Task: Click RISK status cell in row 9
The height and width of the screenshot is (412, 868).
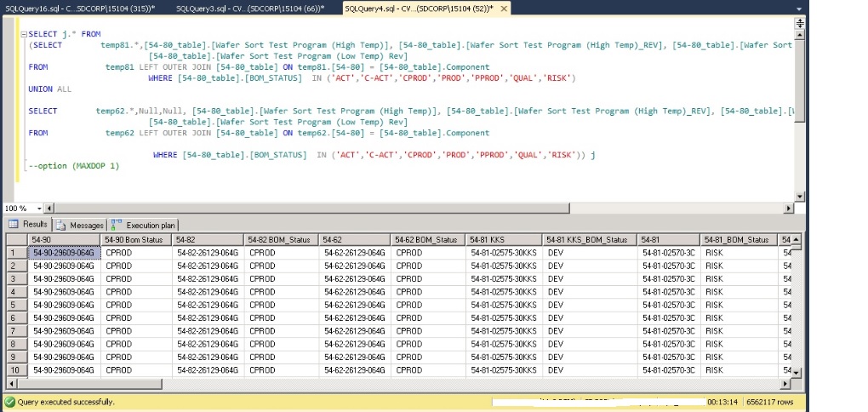Action: coord(739,358)
